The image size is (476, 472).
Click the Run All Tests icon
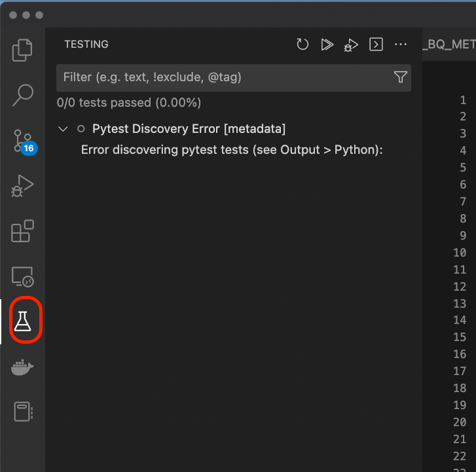(327, 45)
